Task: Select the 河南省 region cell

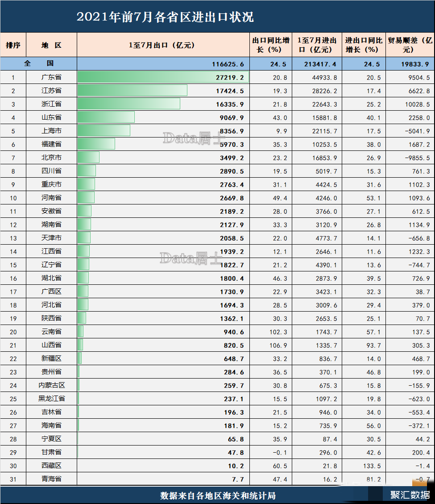Action: tap(51, 198)
